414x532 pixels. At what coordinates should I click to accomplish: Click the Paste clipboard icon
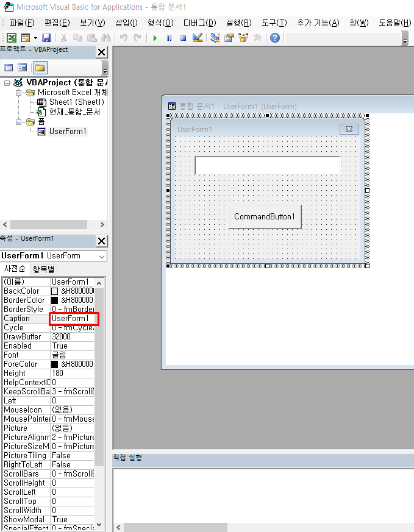point(91,38)
